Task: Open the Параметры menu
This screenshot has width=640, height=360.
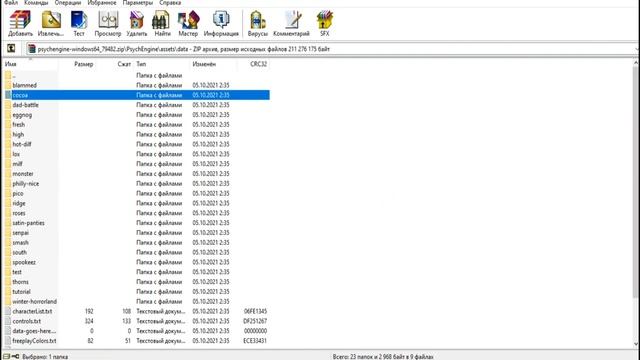Action: coord(138,2)
